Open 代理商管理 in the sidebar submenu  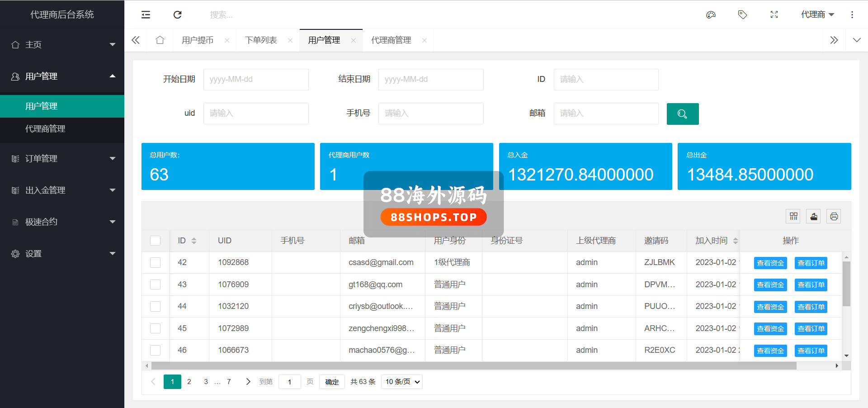tap(45, 129)
